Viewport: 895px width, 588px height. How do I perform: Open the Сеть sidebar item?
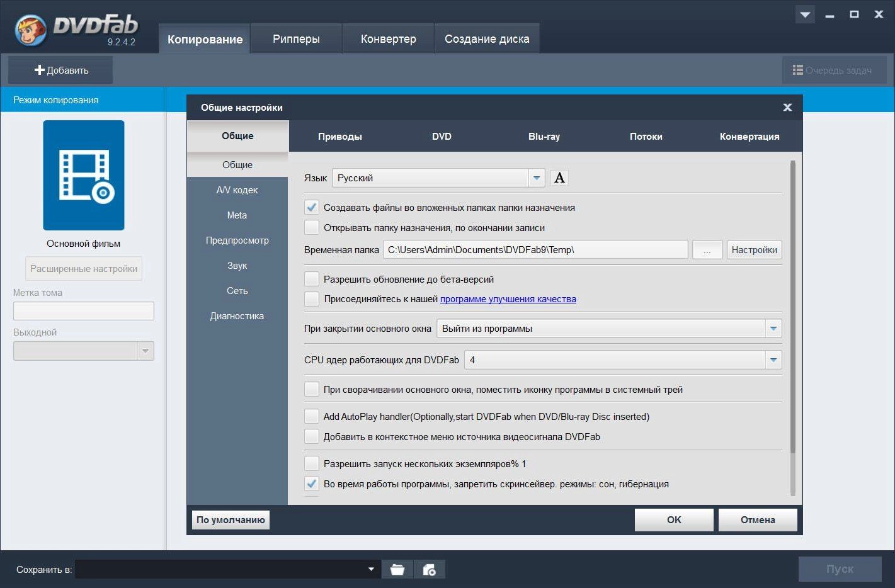237,290
